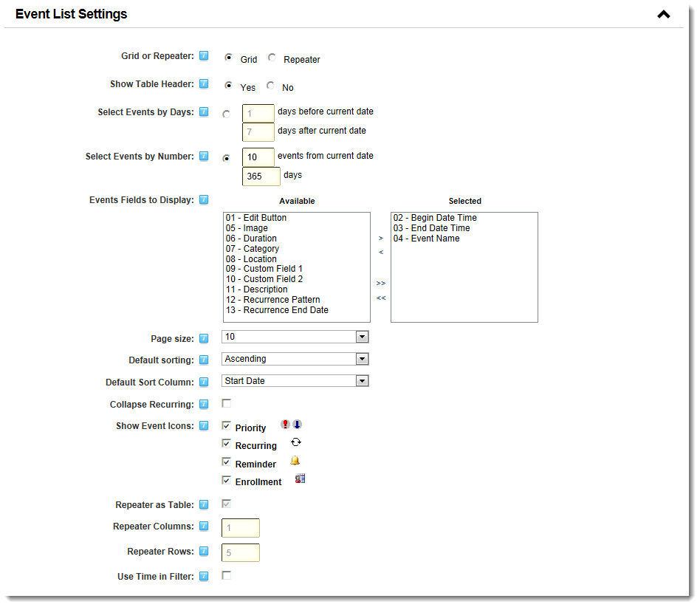Select the Repeater radio button
Viewport: 700px width, 607px height.
point(272,57)
